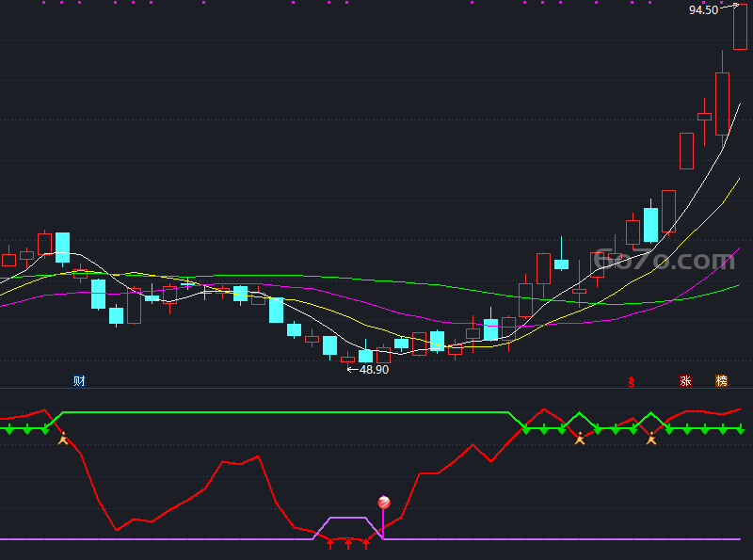Select the rightmost orange running-person marker

651,438
